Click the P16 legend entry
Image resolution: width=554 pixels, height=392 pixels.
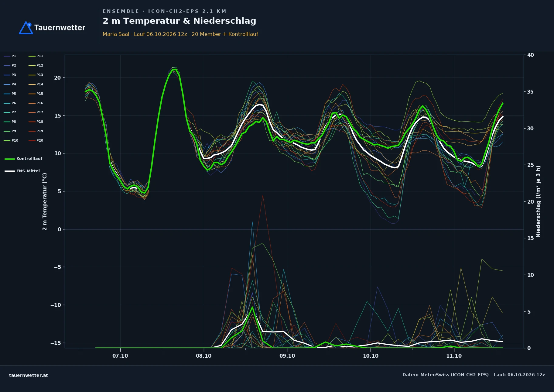point(36,103)
